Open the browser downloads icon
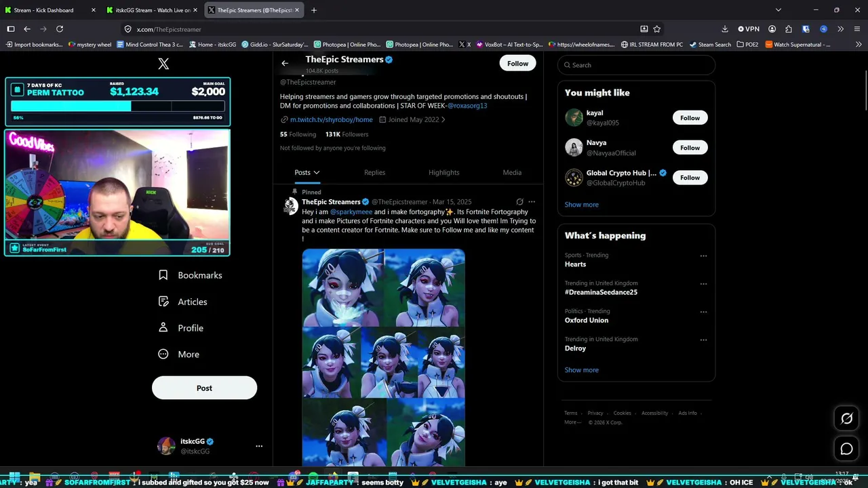This screenshot has height=488, width=868. click(725, 29)
